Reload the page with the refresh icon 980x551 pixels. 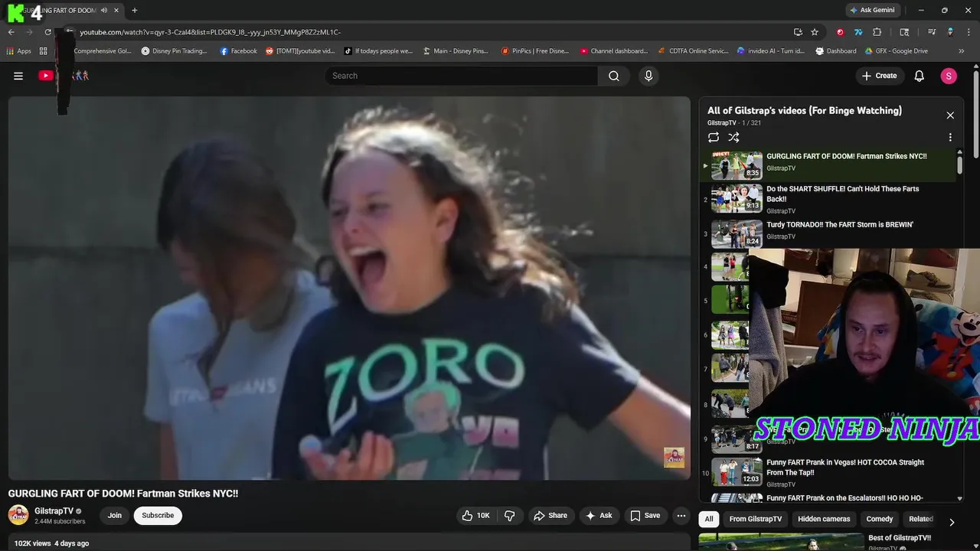click(x=48, y=32)
